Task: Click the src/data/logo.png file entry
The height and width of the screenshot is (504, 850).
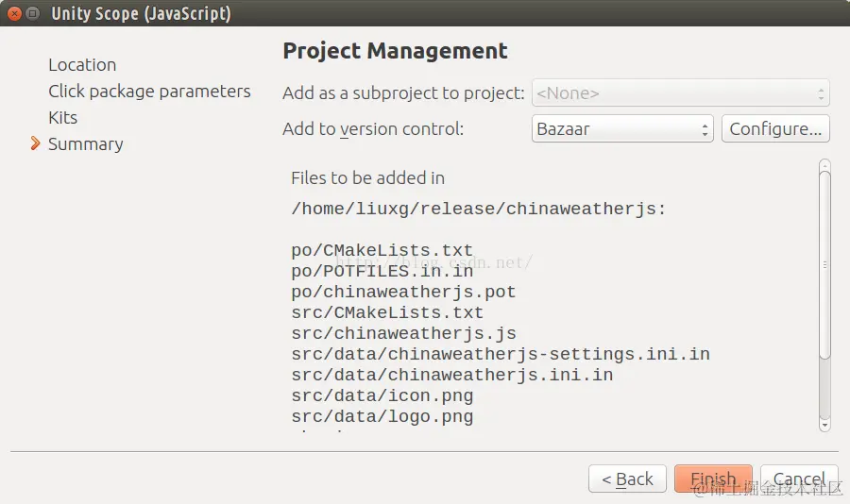Action: (x=382, y=416)
